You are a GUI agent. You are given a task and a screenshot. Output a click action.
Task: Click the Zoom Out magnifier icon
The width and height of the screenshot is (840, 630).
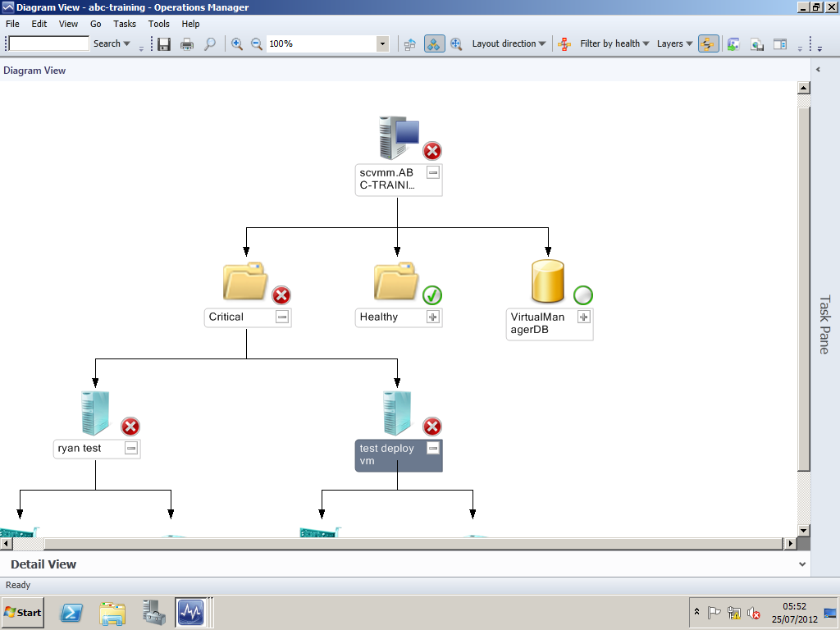(x=257, y=44)
